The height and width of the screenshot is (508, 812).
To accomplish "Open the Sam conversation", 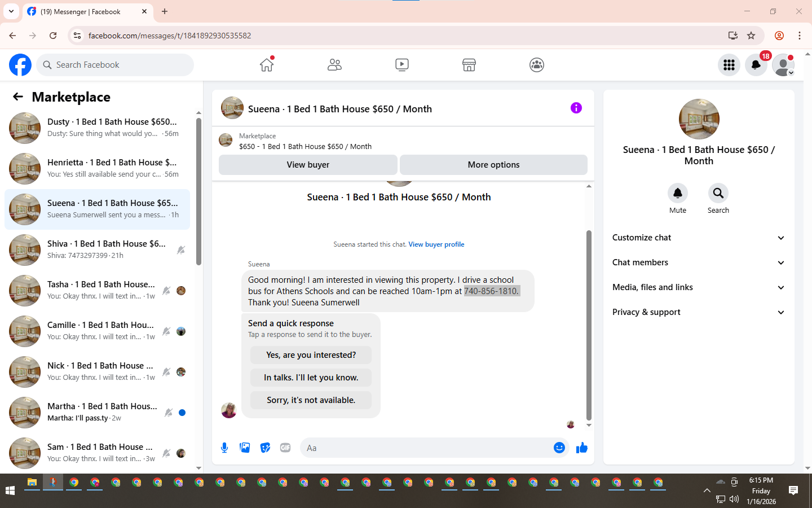I will click(x=97, y=453).
